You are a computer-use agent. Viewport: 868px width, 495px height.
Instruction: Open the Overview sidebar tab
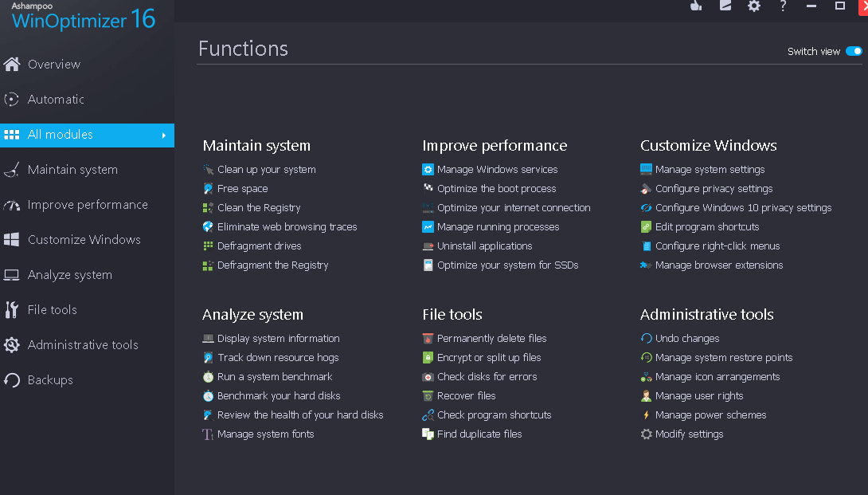point(53,65)
